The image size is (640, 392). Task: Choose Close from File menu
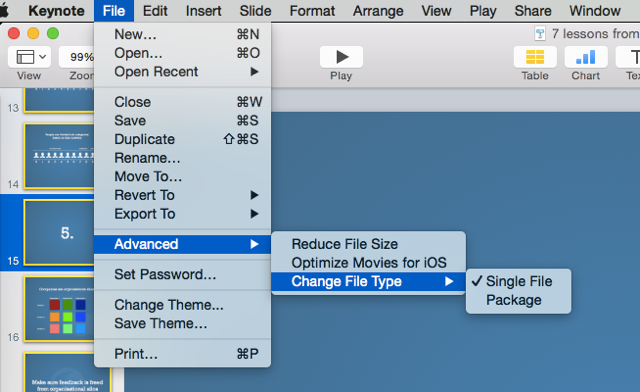182,102
